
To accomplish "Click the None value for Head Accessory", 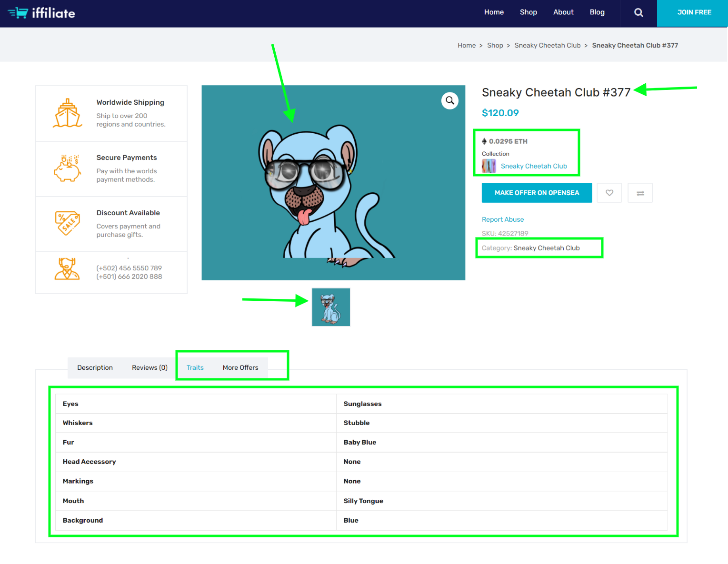I will [352, 462].
